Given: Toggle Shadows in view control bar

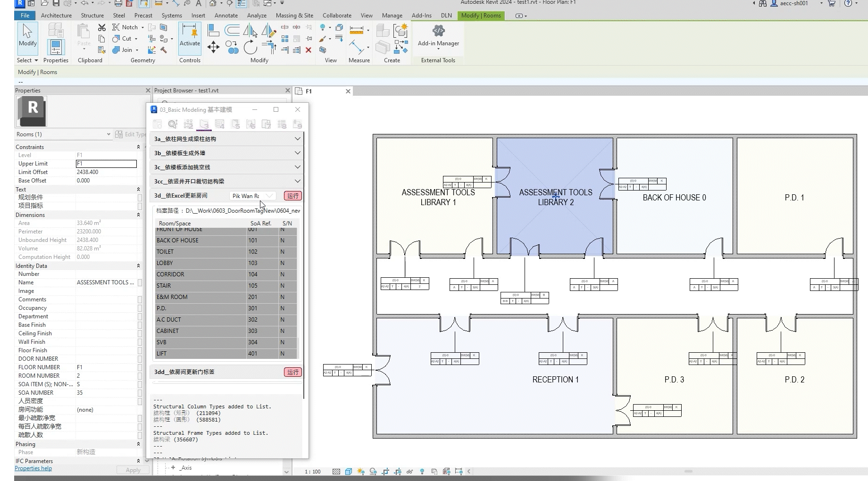Looking at the screenshot, I should click(373, 471).
